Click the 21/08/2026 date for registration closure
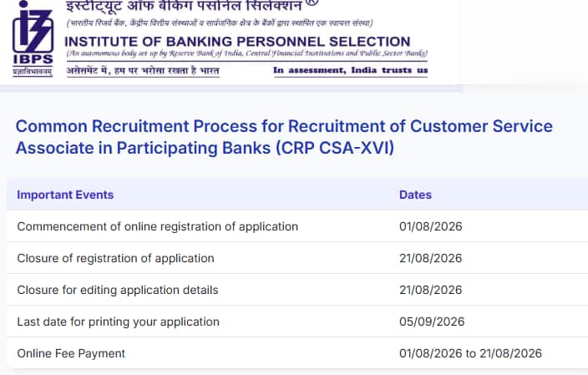The height and width of the screenshot is (375, 588). pyautogui.click(x=430, y=258)
